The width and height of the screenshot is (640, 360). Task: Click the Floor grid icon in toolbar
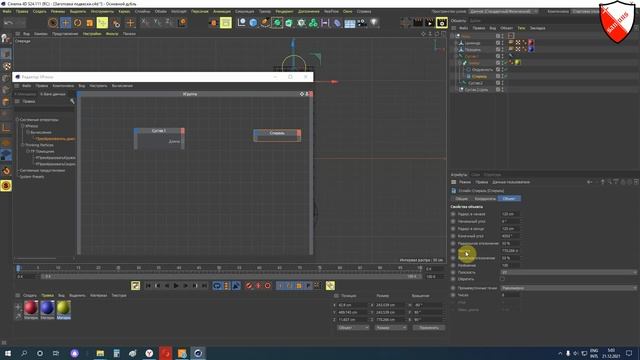click(x=349, y=23)
